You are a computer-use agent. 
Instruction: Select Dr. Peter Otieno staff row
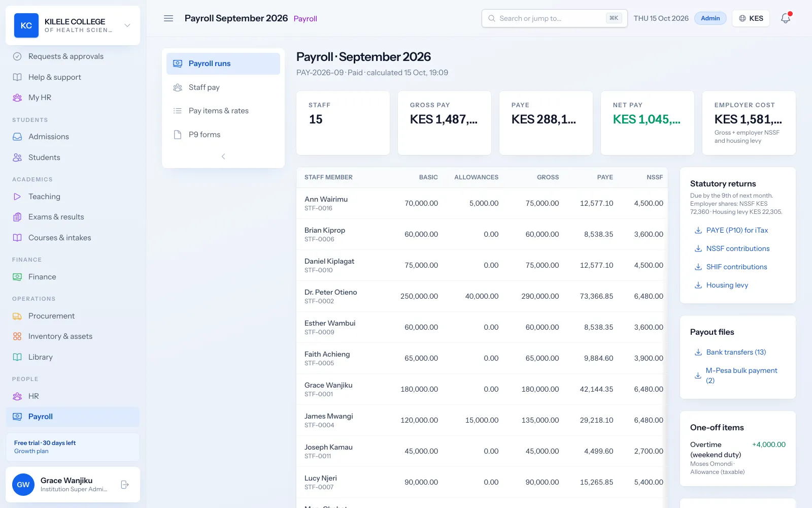point(482,296)
